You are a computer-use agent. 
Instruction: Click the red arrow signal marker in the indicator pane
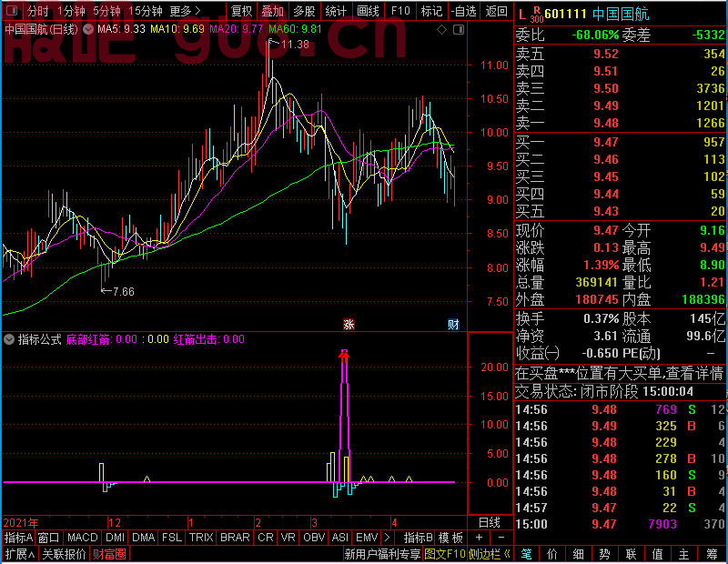point(344,355)
